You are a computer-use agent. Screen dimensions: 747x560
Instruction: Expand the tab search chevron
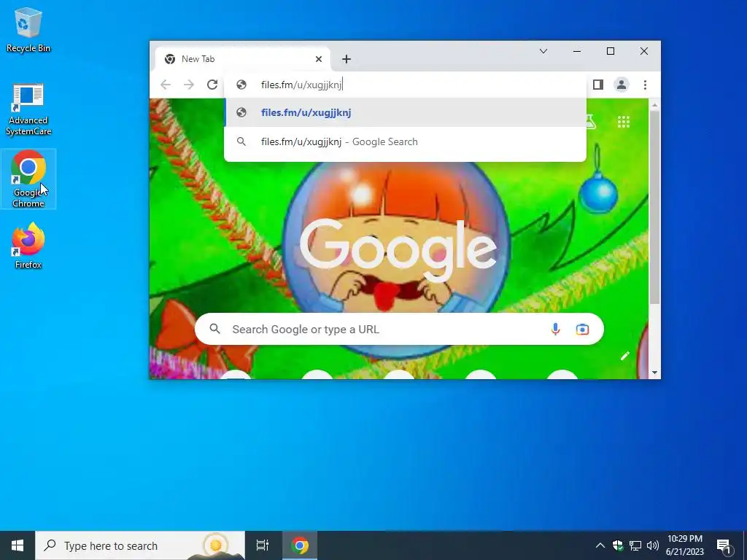(543, 51)
